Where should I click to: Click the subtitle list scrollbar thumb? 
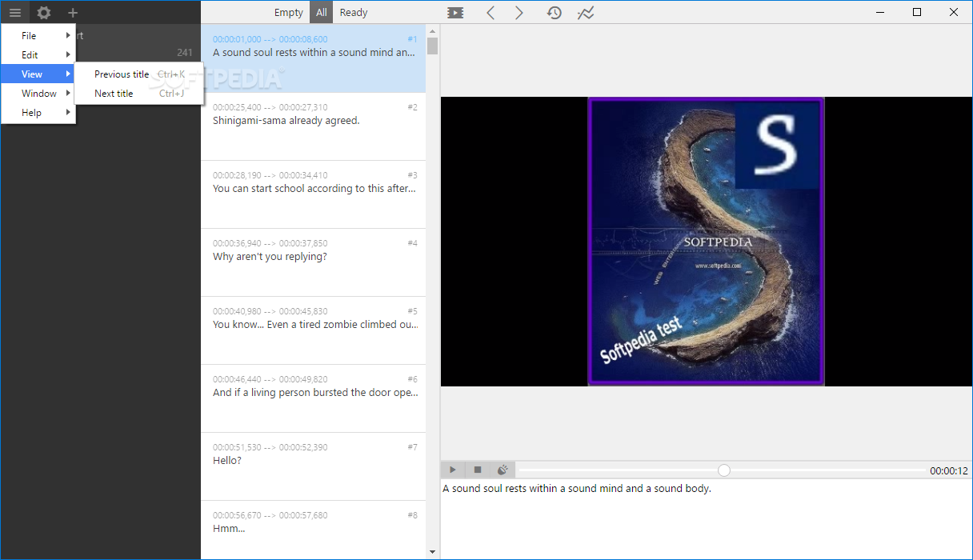(x=432, y=46)
